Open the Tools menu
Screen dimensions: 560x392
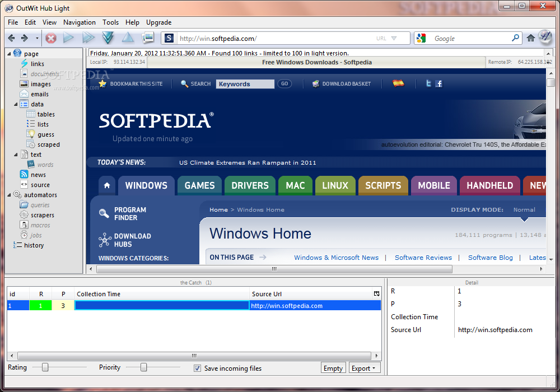(x=110, y=22)
